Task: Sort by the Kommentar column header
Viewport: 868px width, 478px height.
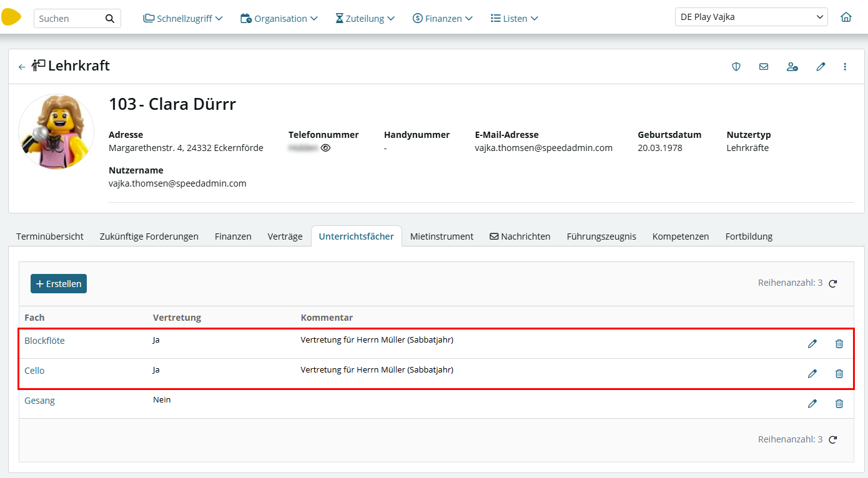Action: pos(327,318)
